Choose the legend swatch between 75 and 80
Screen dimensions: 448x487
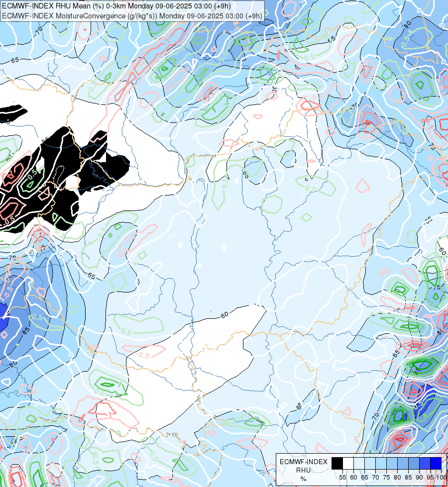pyautogui.click(x=392, y=463)
